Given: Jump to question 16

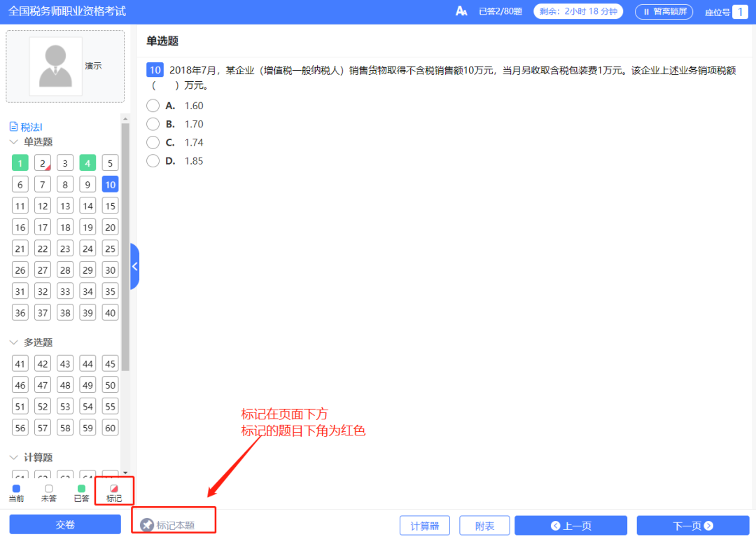Looking at the screenshot, I should 20,227.
